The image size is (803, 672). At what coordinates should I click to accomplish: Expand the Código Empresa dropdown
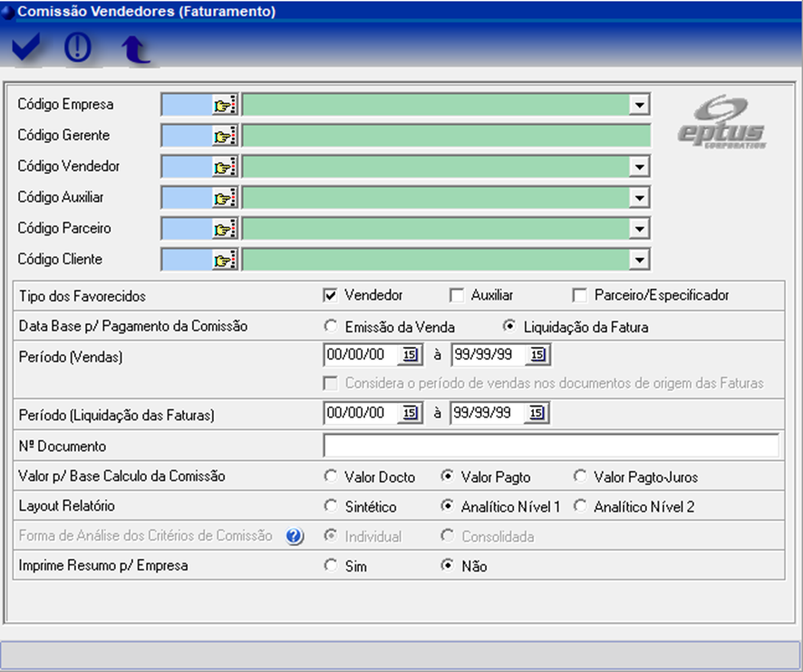point(641,105)
